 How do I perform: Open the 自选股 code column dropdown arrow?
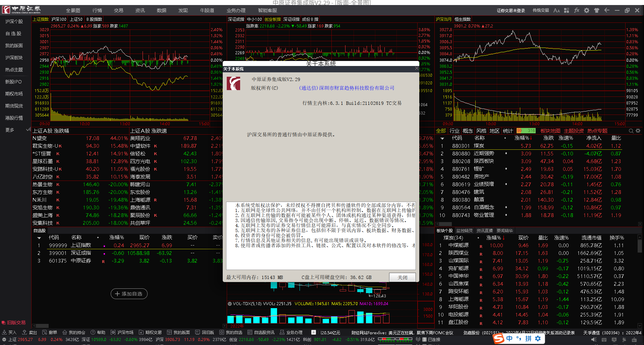pos(39,237)
